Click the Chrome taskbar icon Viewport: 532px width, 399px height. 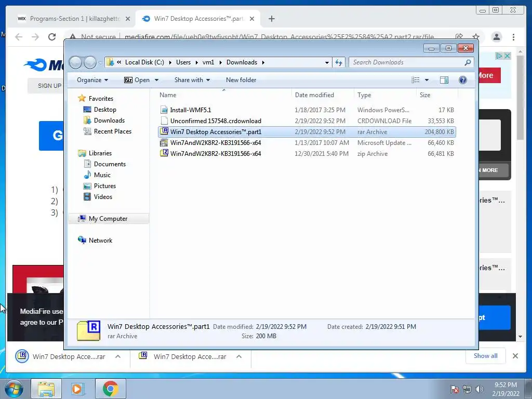tap(110, 389)
